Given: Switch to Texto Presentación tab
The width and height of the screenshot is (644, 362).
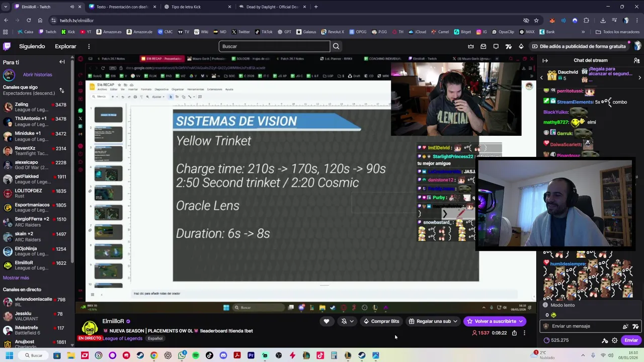Looking at the screenshot, I should [123, 7].
